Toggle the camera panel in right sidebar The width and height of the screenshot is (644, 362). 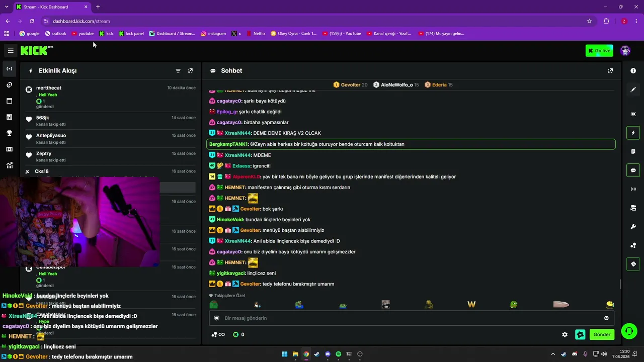[x=633, y=208]
